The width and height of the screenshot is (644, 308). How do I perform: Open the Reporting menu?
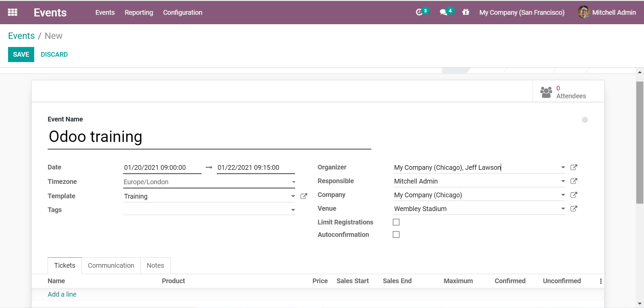coord(139,12)
